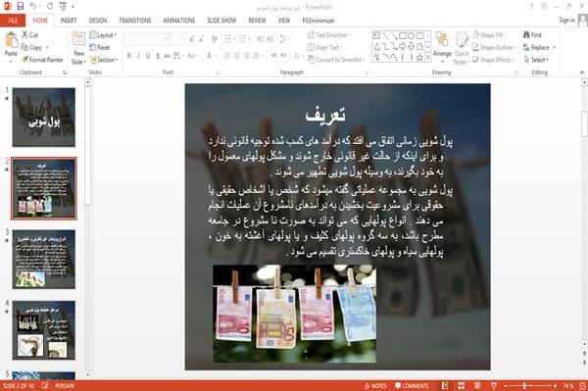Click Zoom In plus button

[x=555, y=386]
